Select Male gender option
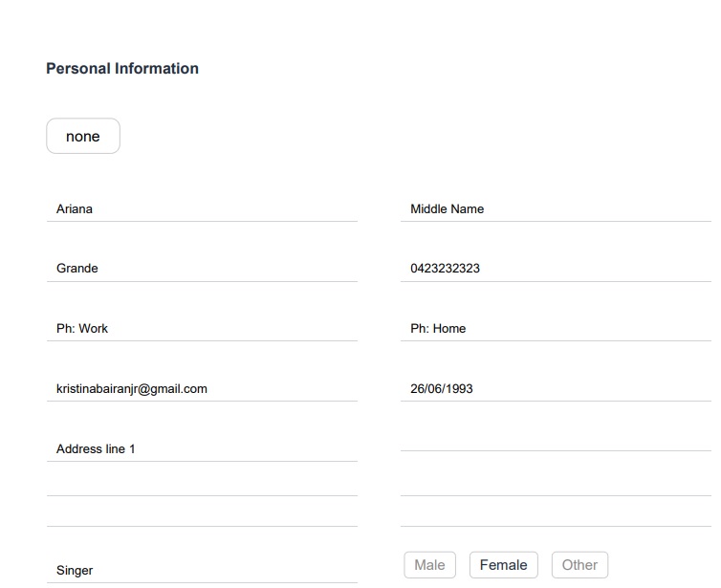Screen dimensions: 721x588 tap(429, 565)
